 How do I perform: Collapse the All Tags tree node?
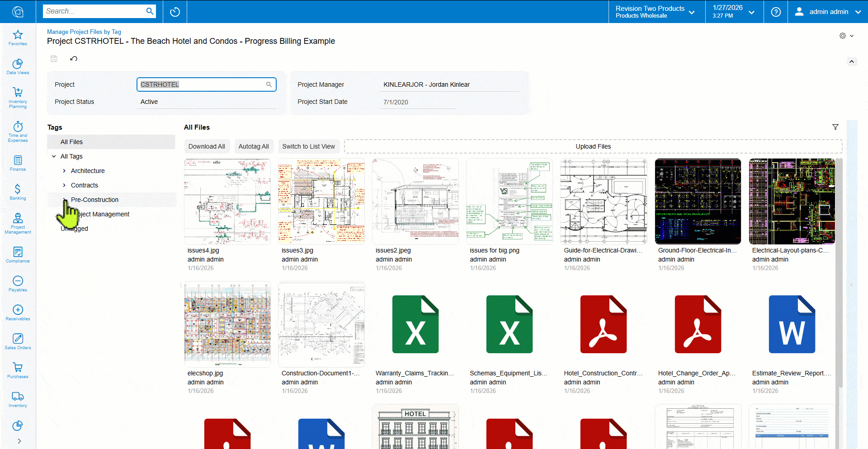coord(54,156)
